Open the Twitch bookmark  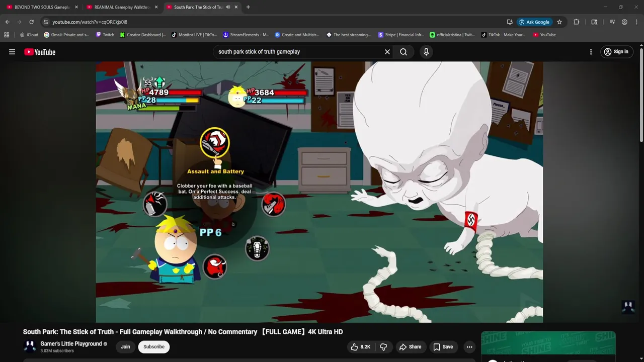tap(105, 35)
